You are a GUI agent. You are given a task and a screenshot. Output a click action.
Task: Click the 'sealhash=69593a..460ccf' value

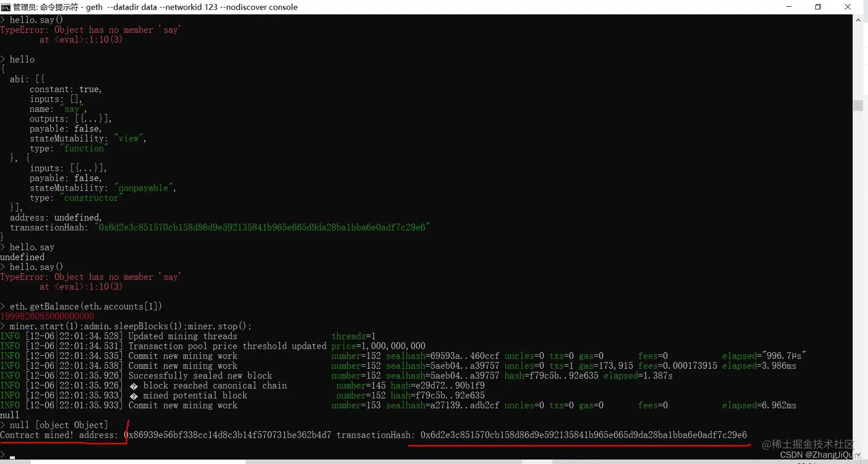point(443,356)
